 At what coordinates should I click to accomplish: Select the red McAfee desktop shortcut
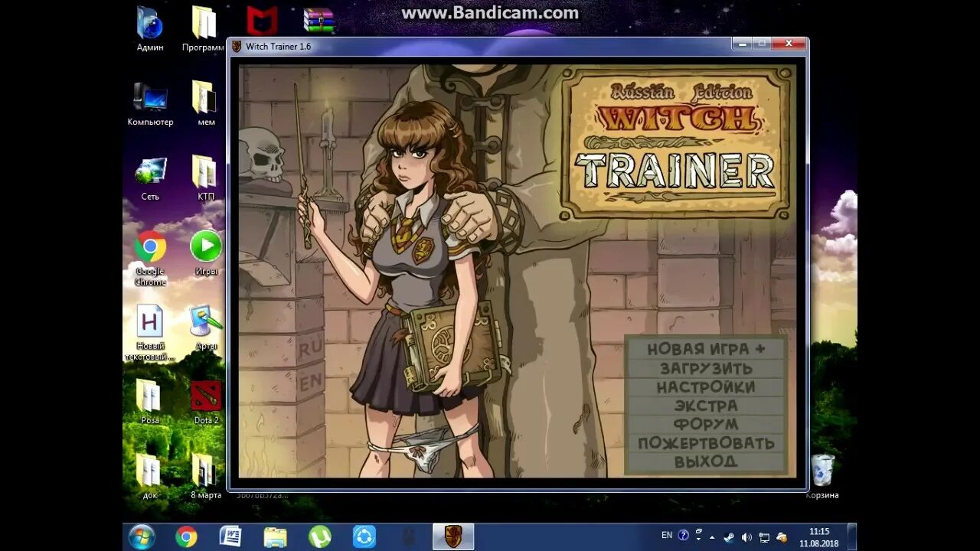tap(262, 21)
